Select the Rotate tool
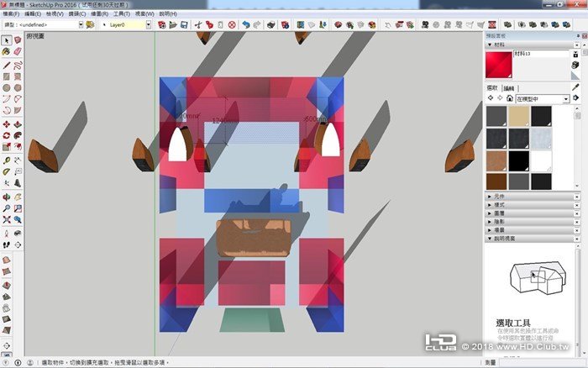 [7, 136]
